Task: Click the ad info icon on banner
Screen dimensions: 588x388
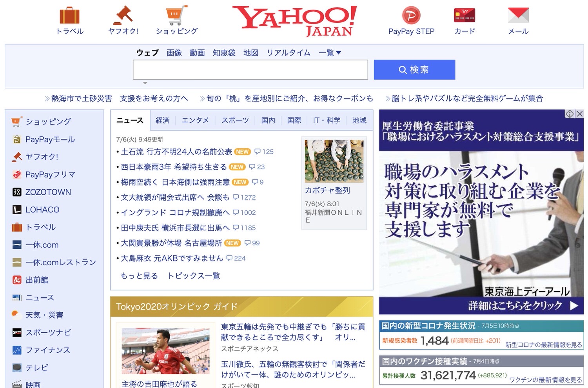Action: pos(569,114)
